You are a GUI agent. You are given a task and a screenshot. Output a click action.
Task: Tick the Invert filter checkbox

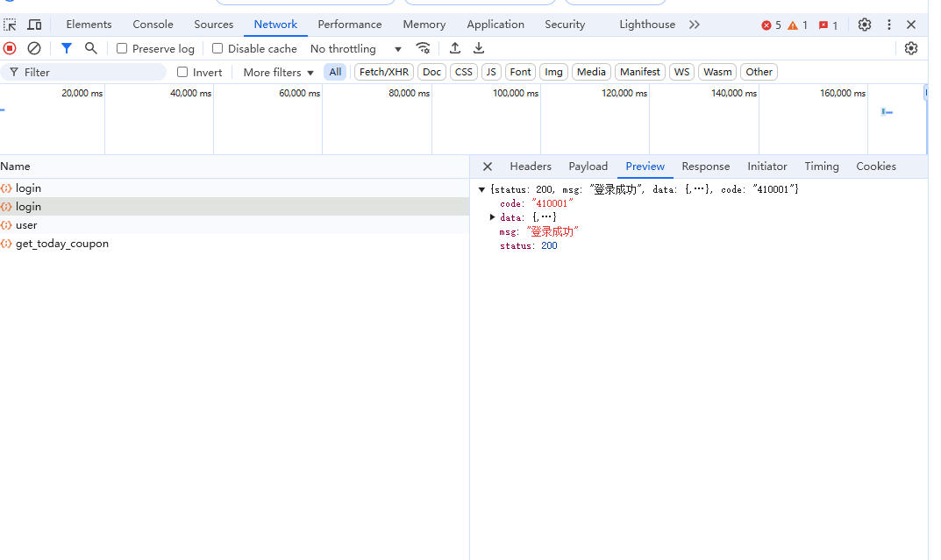click(182, 73)
